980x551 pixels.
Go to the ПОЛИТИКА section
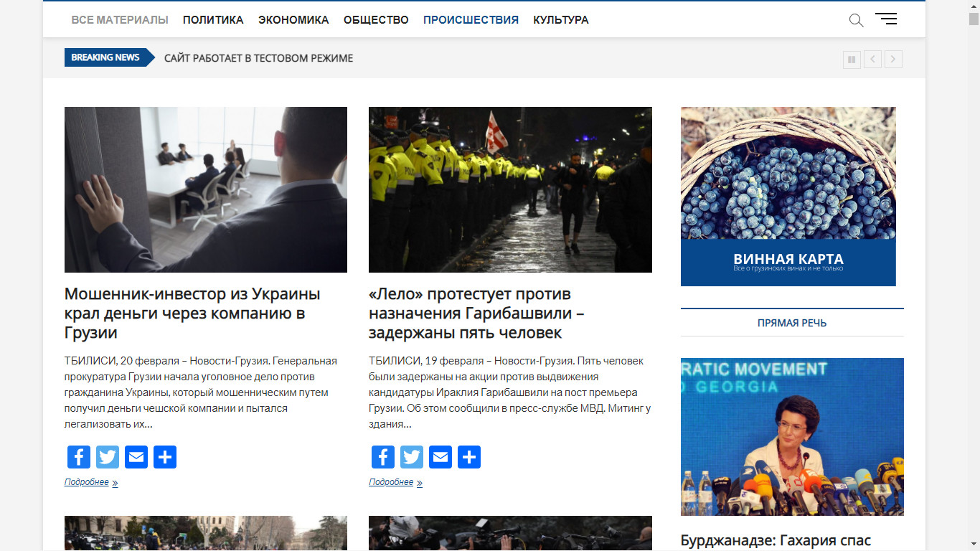[x=213, y=20]
